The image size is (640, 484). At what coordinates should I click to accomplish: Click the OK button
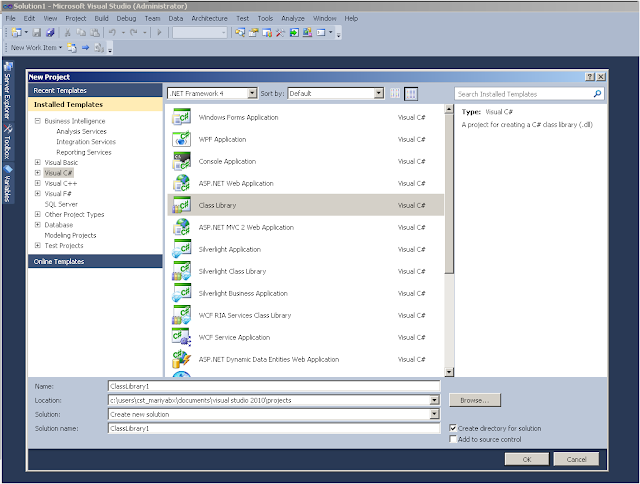click(527, 459)
